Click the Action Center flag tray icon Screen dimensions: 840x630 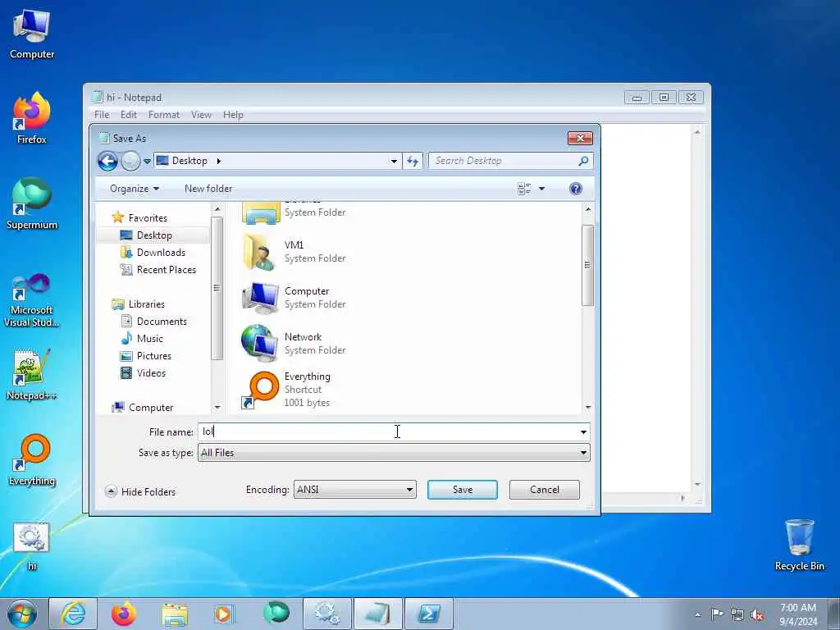[716, 614]
